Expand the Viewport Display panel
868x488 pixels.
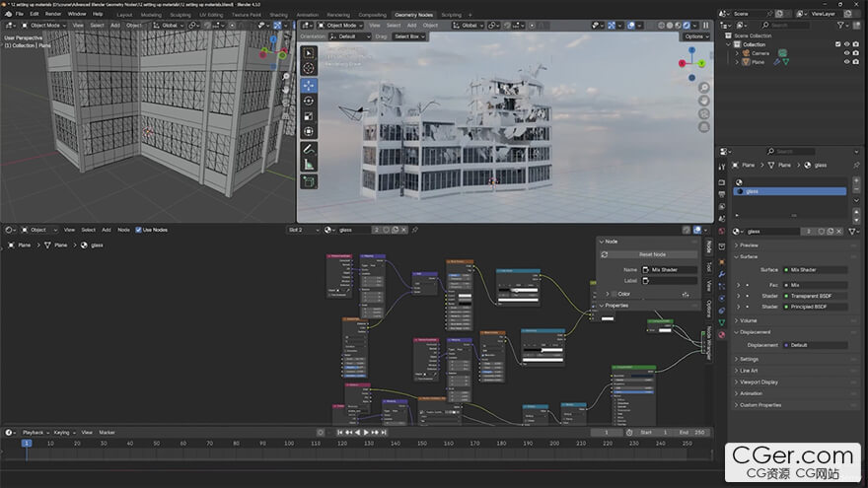[759, 382]
